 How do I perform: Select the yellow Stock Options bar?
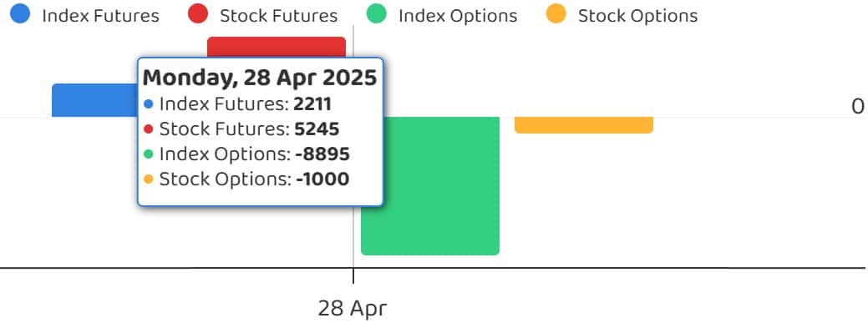[584, 125]
